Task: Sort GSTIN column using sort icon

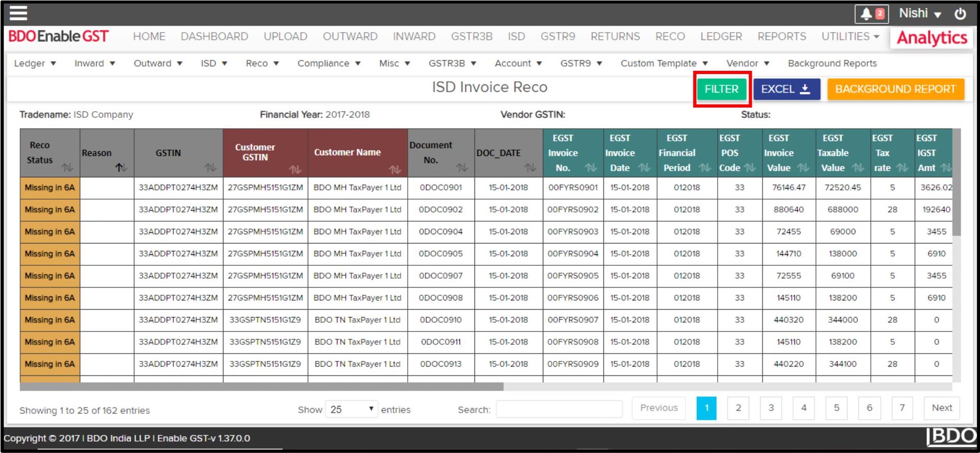Action: coord(210,168)
